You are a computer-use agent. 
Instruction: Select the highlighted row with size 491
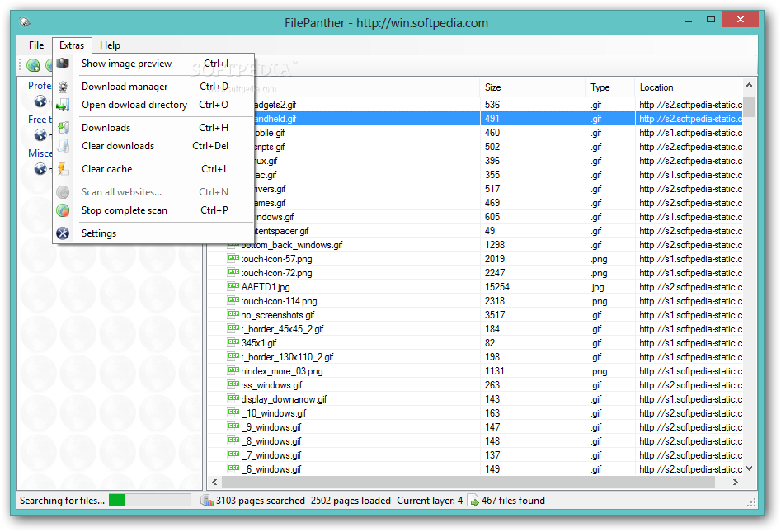(x=499, y=119)
